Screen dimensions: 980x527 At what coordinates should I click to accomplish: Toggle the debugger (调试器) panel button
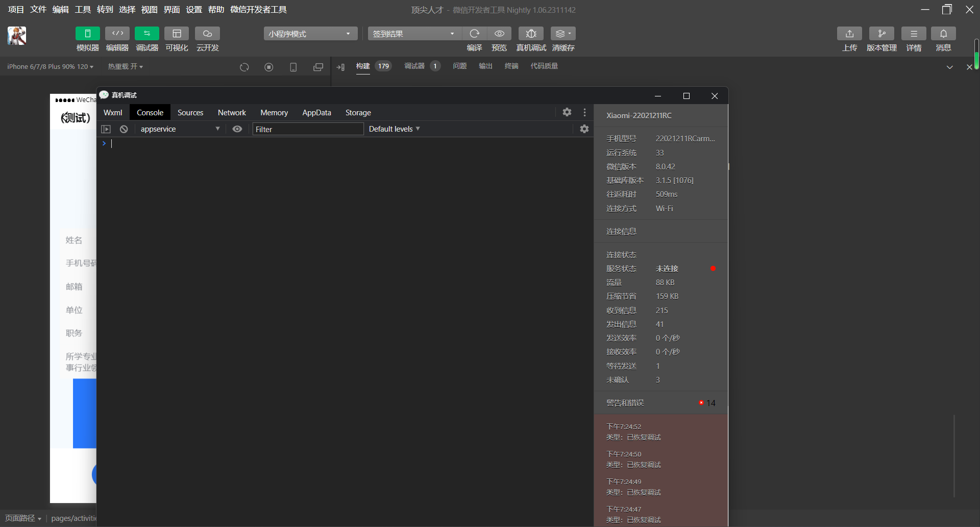[x=147, y=34]
